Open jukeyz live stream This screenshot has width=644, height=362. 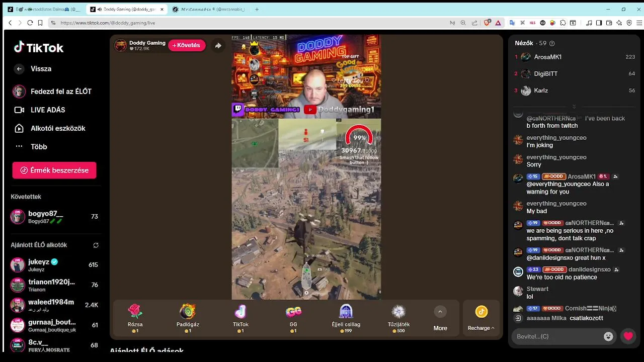pos(54,265)
